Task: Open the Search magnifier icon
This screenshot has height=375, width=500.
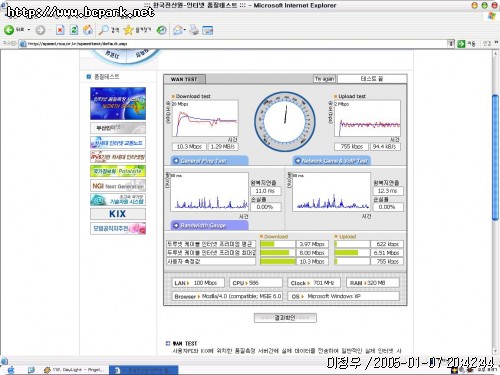Action: click(104, 30)
